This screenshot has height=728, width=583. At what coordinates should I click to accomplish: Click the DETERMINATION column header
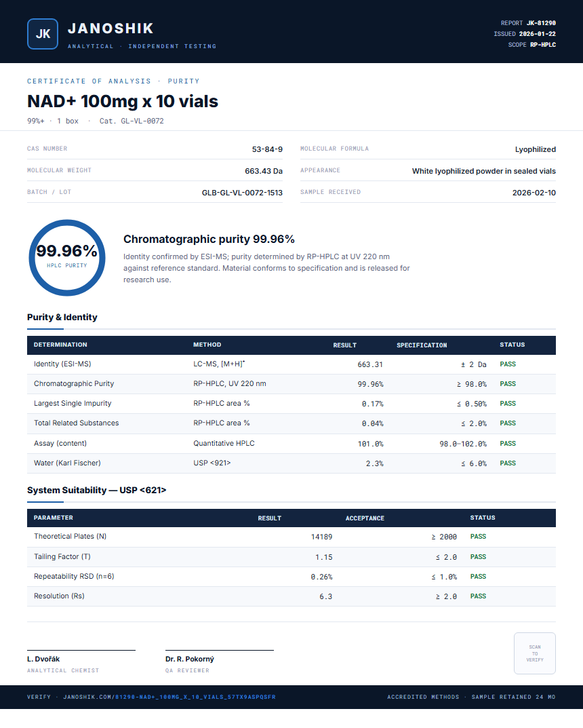pyautogui.click(x=60, y=345)
